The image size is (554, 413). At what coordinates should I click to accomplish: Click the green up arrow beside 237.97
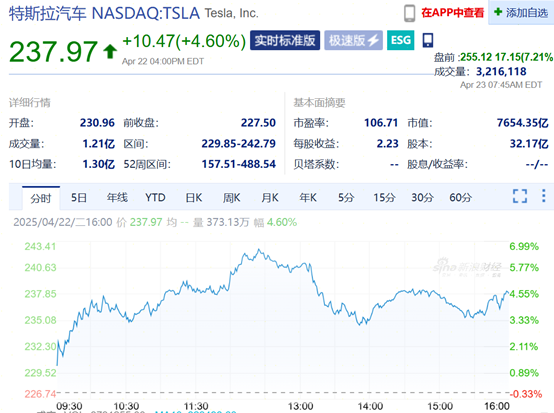coord(110,51)
